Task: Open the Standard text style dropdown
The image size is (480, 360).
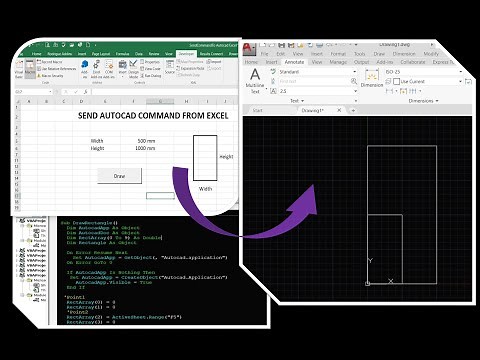Action: 355,72
